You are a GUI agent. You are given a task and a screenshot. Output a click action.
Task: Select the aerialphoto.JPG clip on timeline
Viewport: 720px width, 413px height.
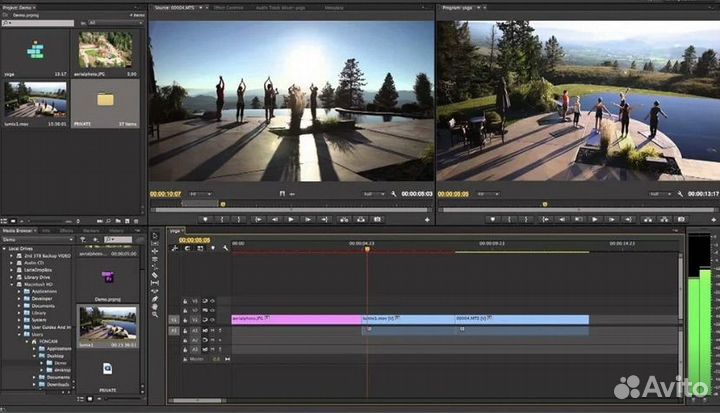pos(295,319)
